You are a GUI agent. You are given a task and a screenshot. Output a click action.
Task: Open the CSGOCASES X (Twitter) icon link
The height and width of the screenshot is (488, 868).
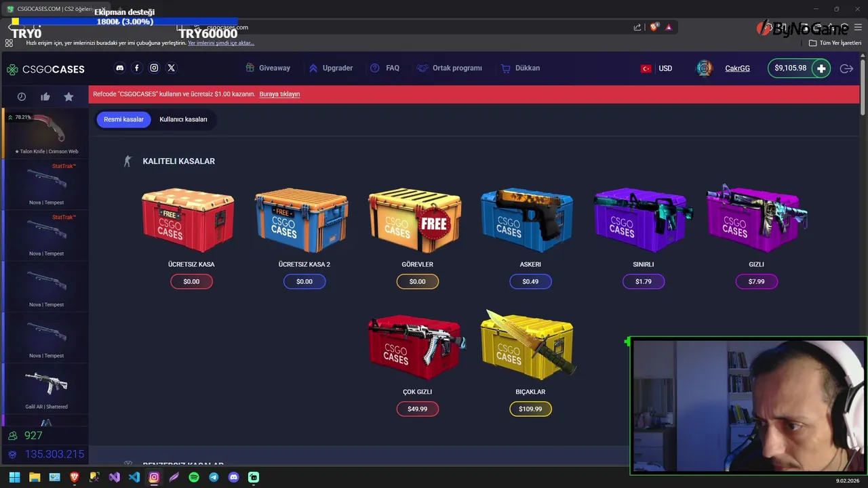click(172, 68)
